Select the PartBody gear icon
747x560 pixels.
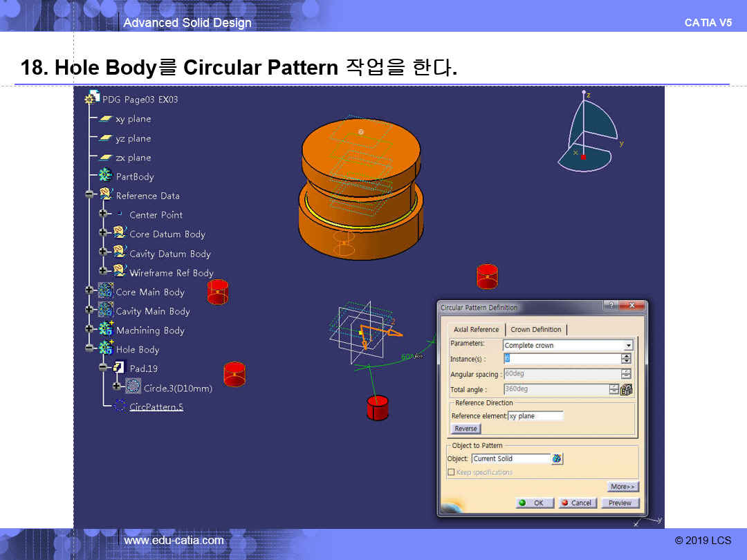(106, 176)
